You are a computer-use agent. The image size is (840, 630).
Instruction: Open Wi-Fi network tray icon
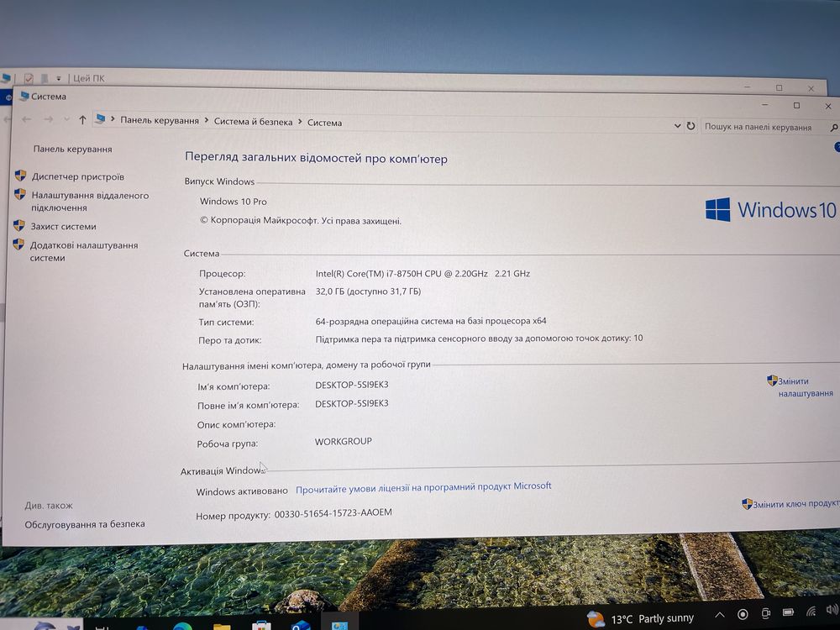click(x=811, y=612)
